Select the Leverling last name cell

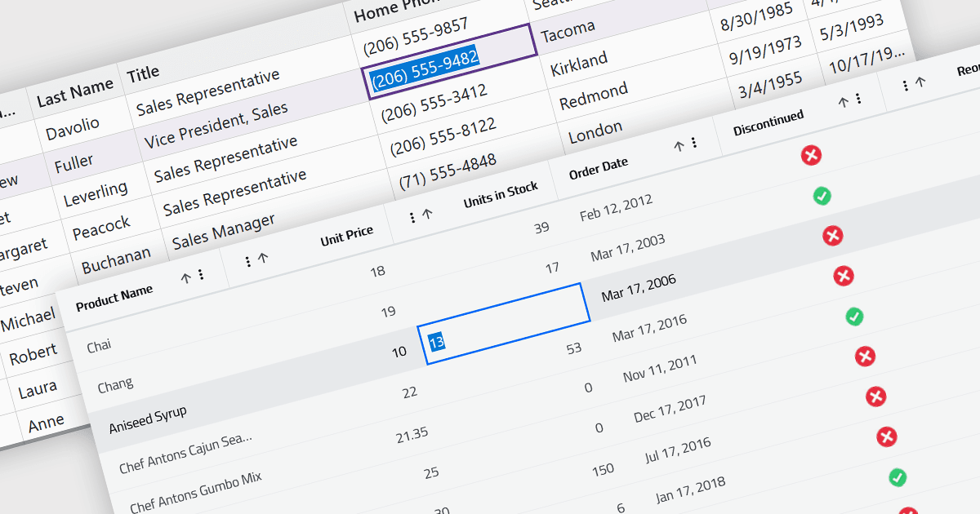(96, 193)
